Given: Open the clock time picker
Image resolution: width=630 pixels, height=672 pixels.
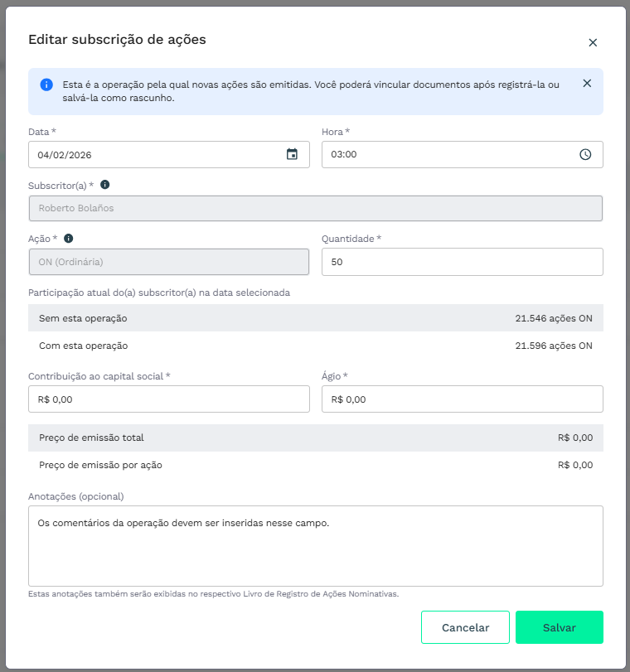Looking at the screenshot, I should click(585, 154).
